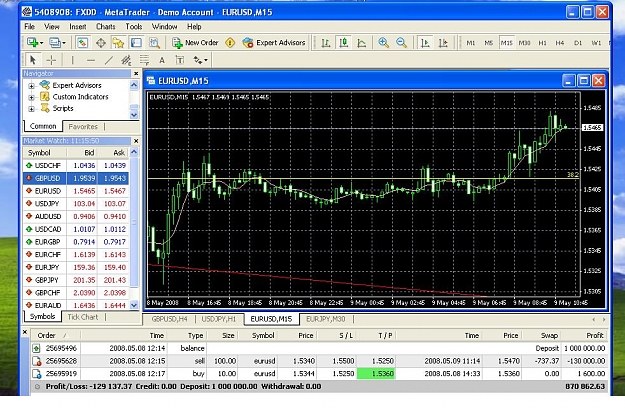Select the Vertical Line drawing tool
Viewport: 625px width, 408px height.
(x=73, y=60)
